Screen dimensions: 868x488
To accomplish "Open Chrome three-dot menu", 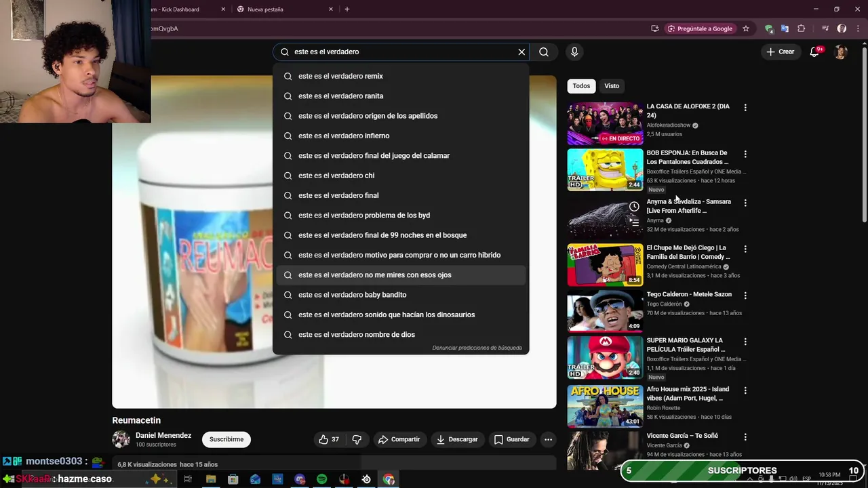I will pos(858,28).
